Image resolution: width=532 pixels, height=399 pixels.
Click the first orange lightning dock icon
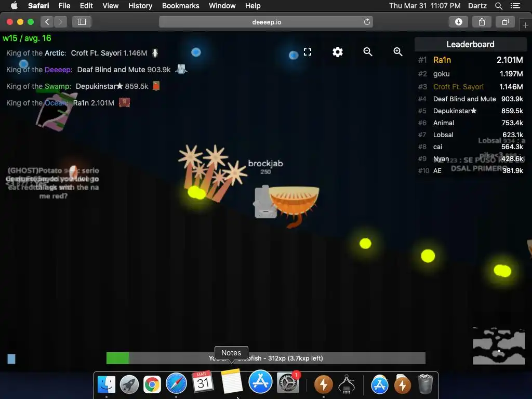[323, 384]
